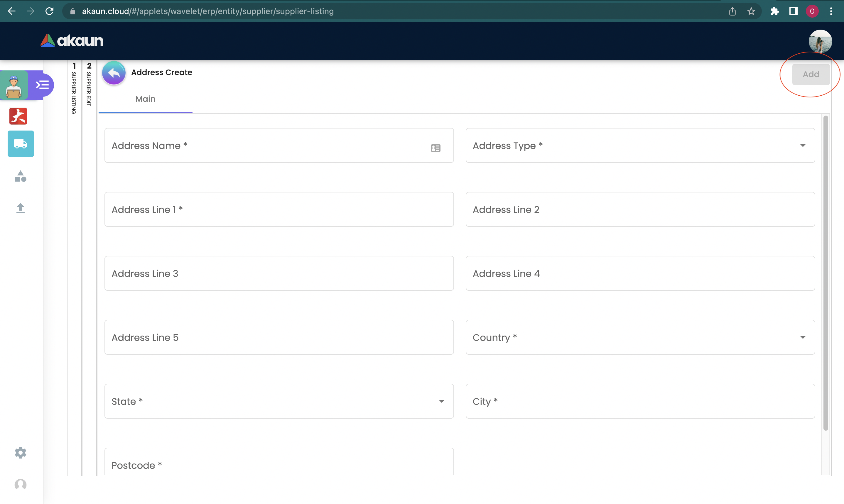This screenshot has width=844, height=504.
Task: Focus the Address Line 1 field
Action: pos(279,209)
